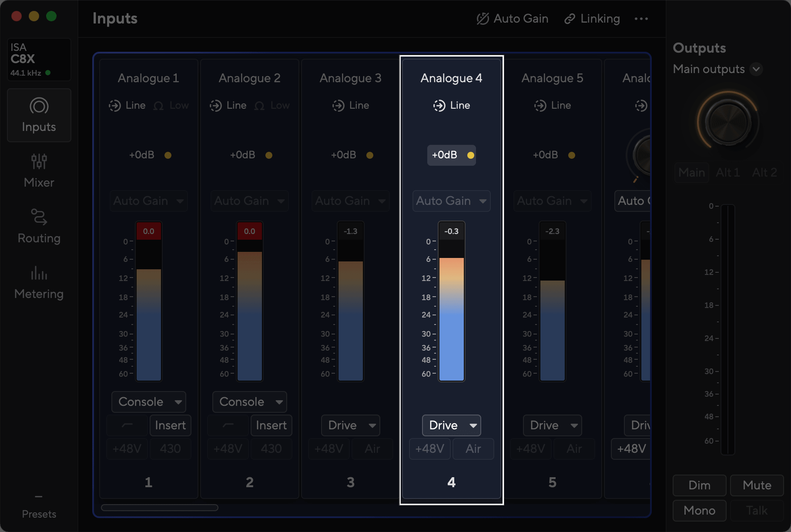
Task: Open the Mixer section in sidebar
Action: tap(39, 171)
